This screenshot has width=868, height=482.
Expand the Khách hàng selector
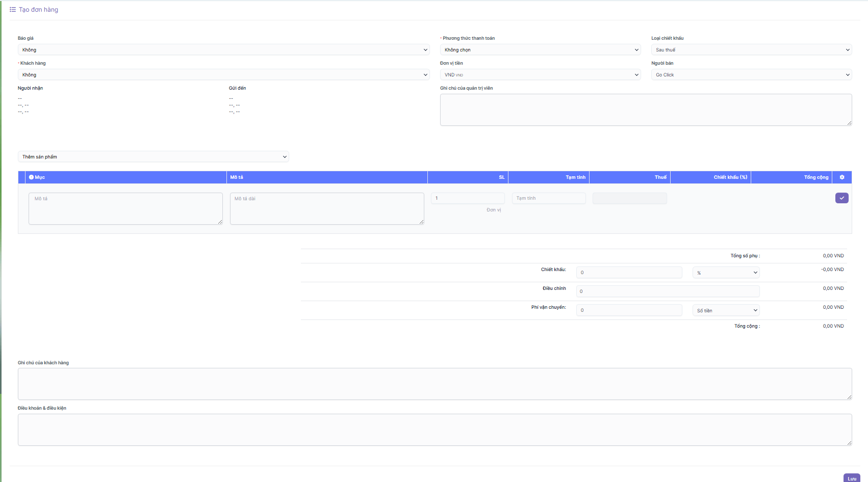point(223,75)
